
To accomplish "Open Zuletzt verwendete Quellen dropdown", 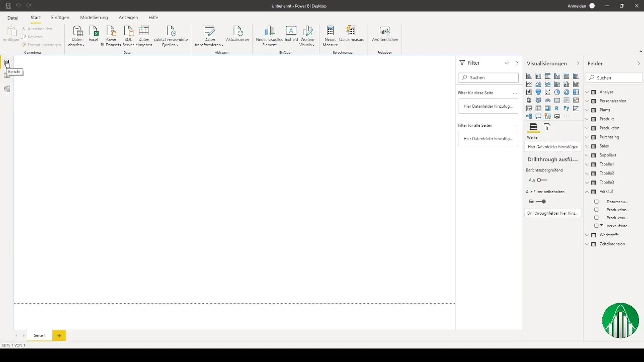I will coord(171,36).
